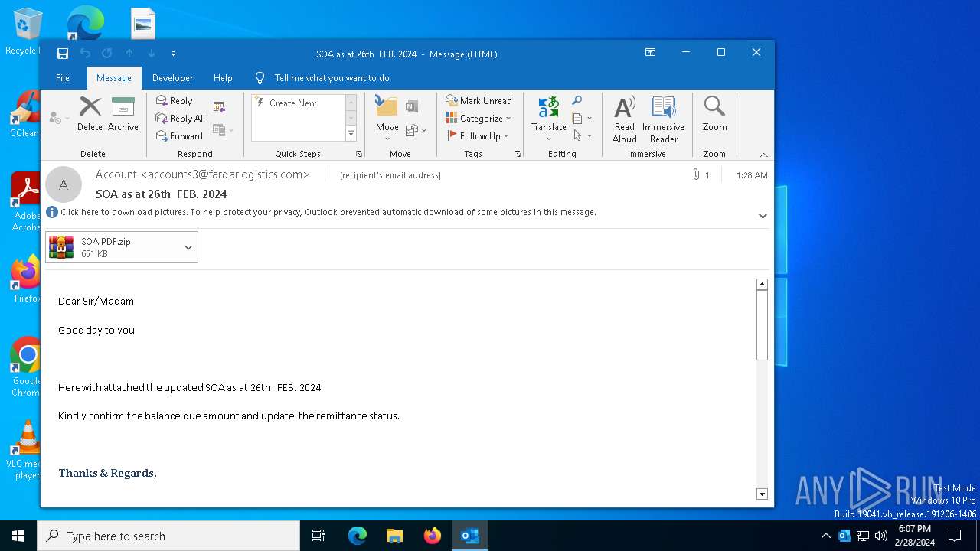Click the sender avatar circle
Viewport: 980px width, 551px height.
64,184
